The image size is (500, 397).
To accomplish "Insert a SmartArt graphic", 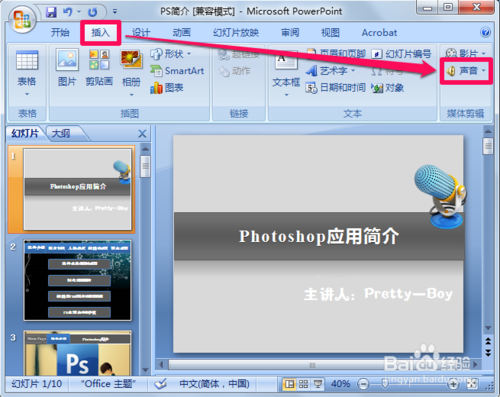I will pyautogui.click(x=177, y=71).
